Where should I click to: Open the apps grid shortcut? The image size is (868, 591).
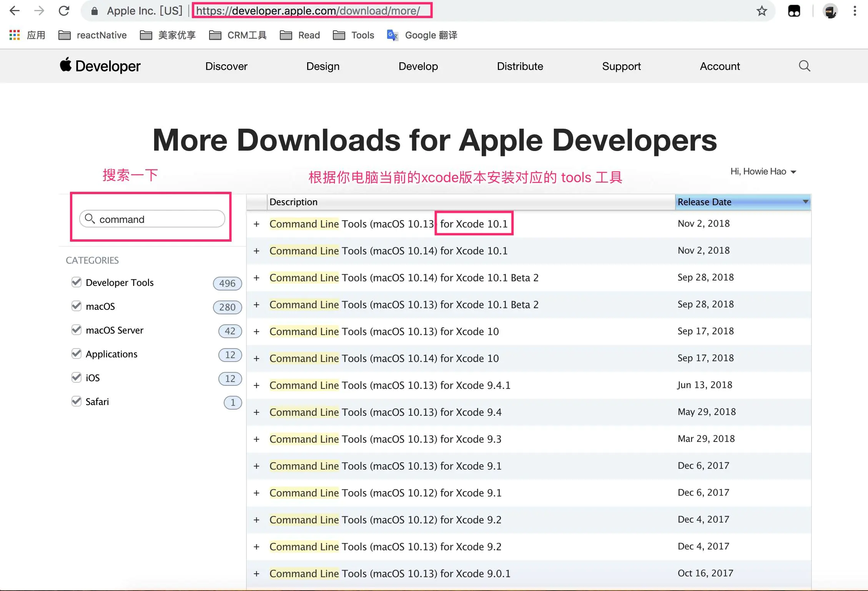(15, 35)
